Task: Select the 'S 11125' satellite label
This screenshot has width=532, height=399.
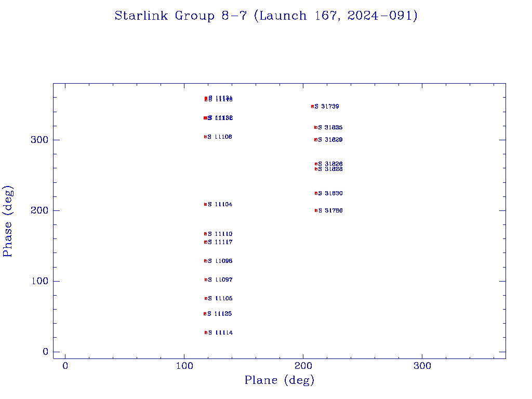Action: point(220,314)
